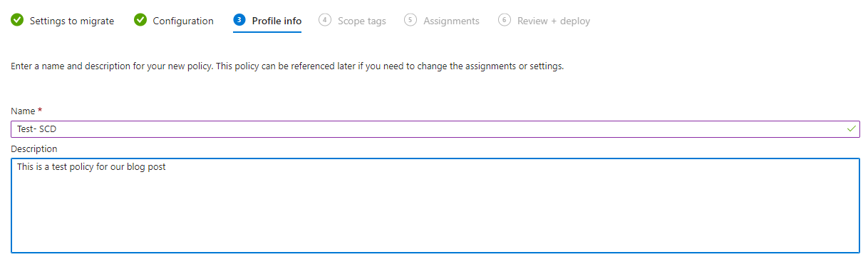The width and height of the screenshot is (868, 262).
Task: Click the Name field label
Action: 24,111
